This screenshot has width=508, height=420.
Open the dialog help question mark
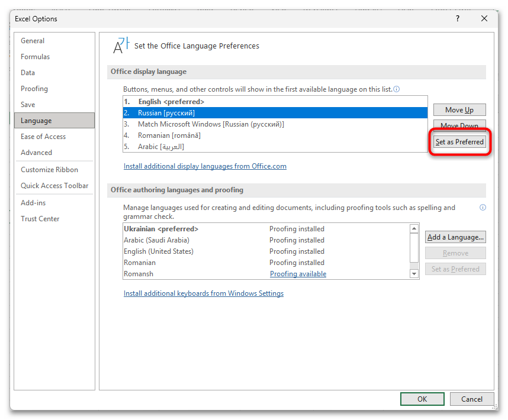pos(458,18)
